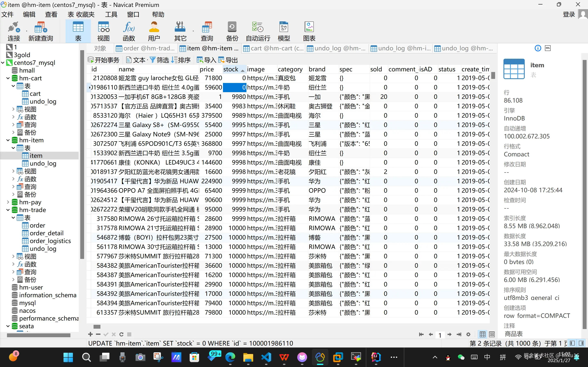Open the 工具 (Tools) menu
This screenshot has width=588, height=367.
pos(111,14)
